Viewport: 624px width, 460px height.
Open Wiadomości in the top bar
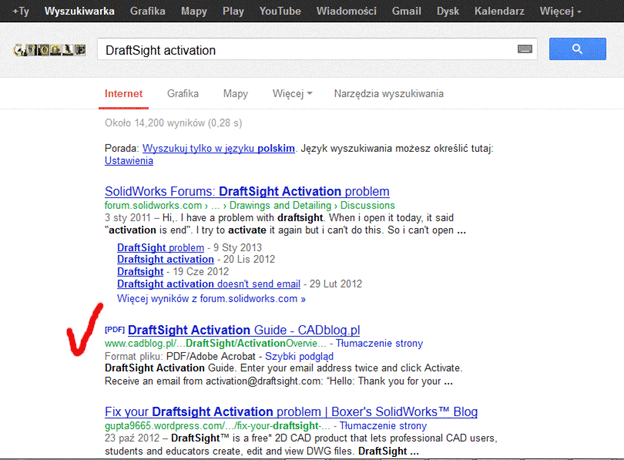346,11
